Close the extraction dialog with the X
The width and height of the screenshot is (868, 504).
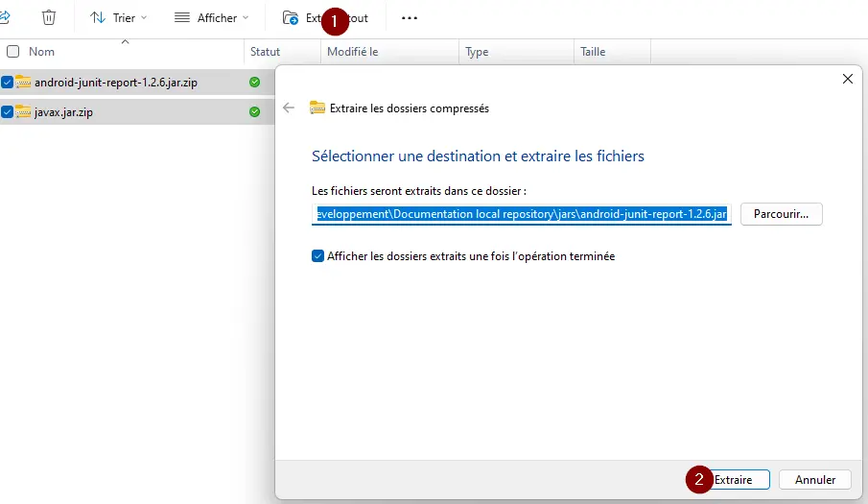848,79
